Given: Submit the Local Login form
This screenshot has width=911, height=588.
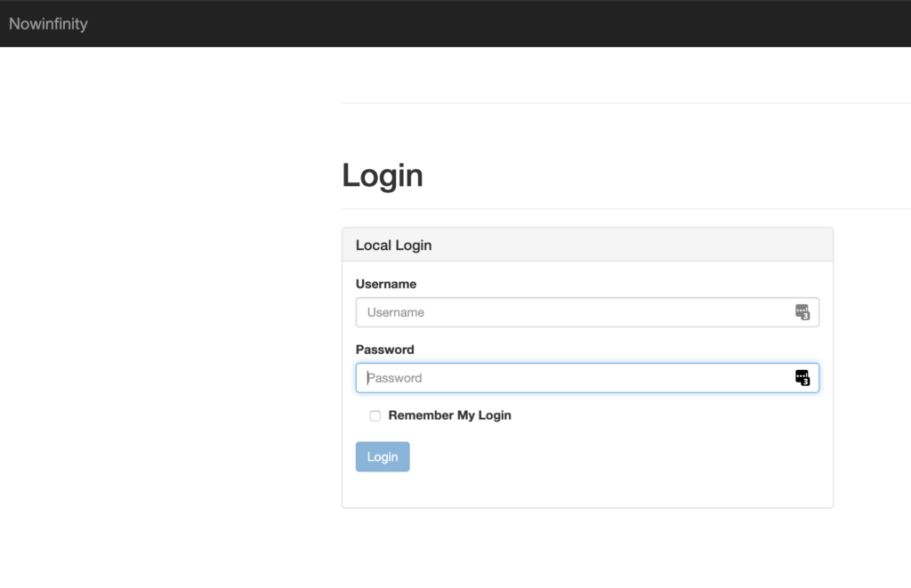Looking at the screenshot, I should pyautogui.click(x=383, y=456).
